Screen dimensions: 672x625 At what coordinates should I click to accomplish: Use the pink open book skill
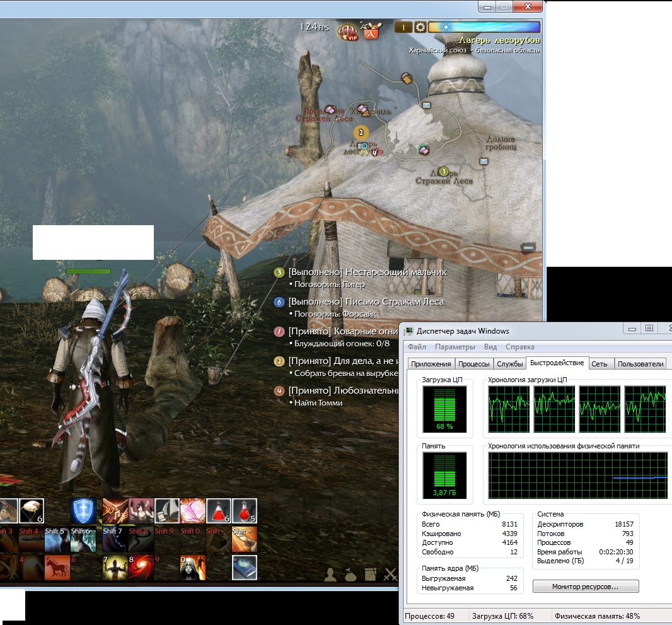[x=193, y=511]
